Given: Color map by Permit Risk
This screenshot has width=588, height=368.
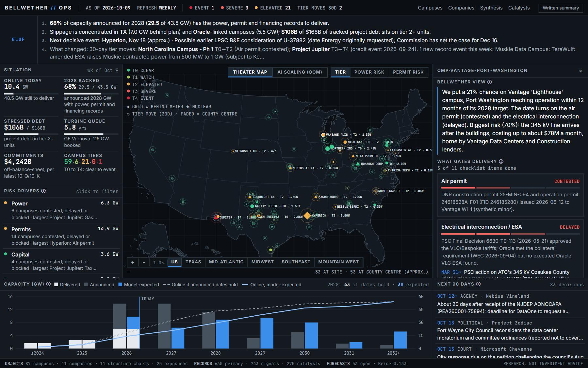Looking at the screenshot, I should [408, 72].
